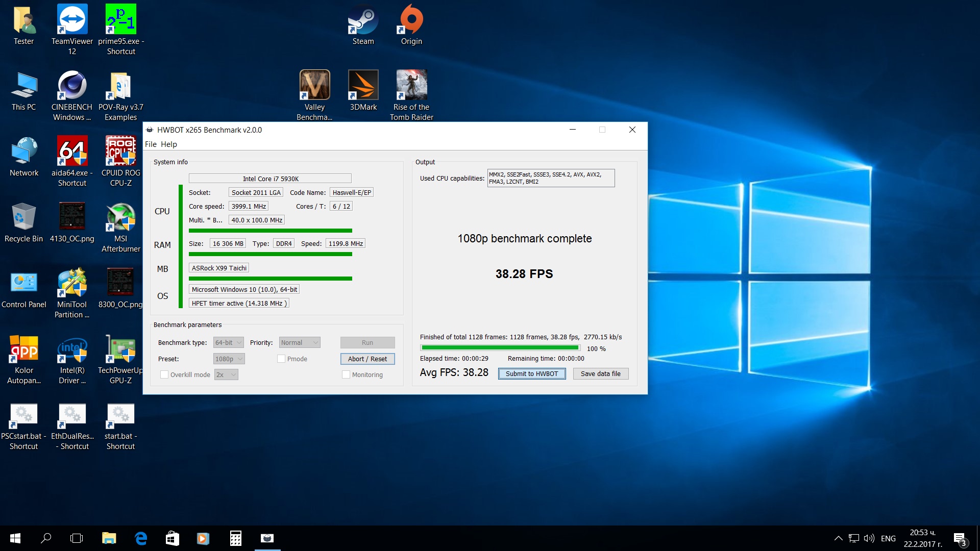Click the ASRock X99 Taichi motherboard field
Viewport: 980px width, 551px height.
click(x=219, y=268)
